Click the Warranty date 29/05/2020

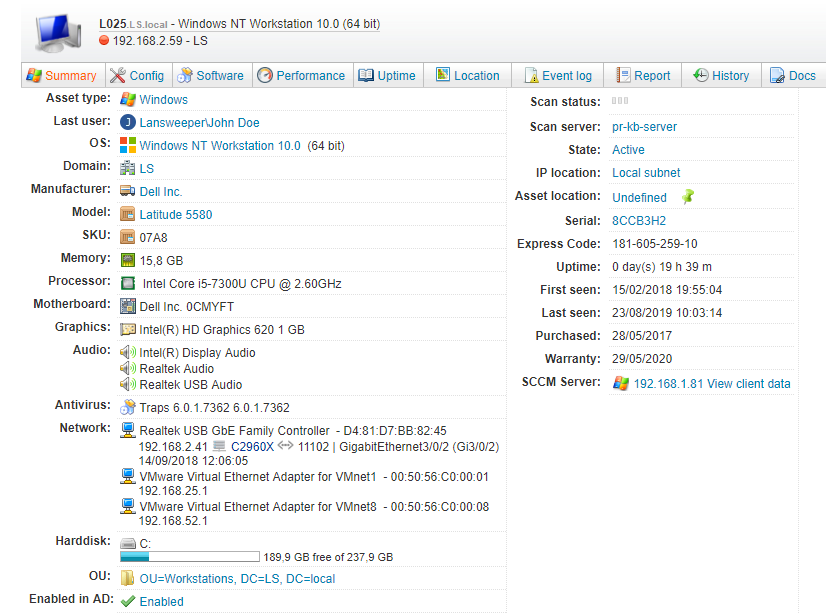click(x=642, y=359)
